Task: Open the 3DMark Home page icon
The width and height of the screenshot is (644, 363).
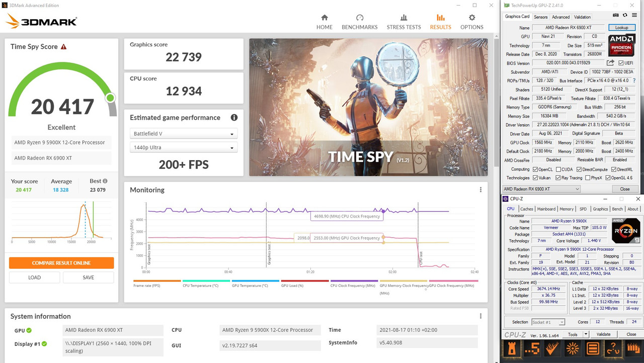Action: [325, 18]
